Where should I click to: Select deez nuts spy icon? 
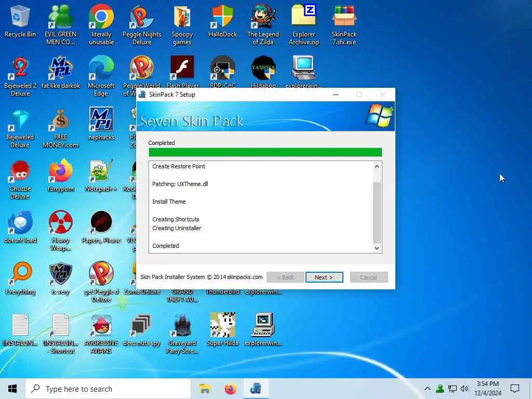142,330
